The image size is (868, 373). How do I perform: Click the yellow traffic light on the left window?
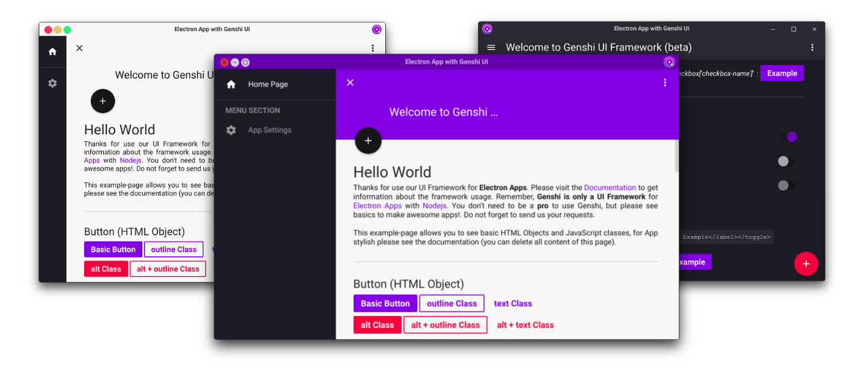(x=58, y=30)
